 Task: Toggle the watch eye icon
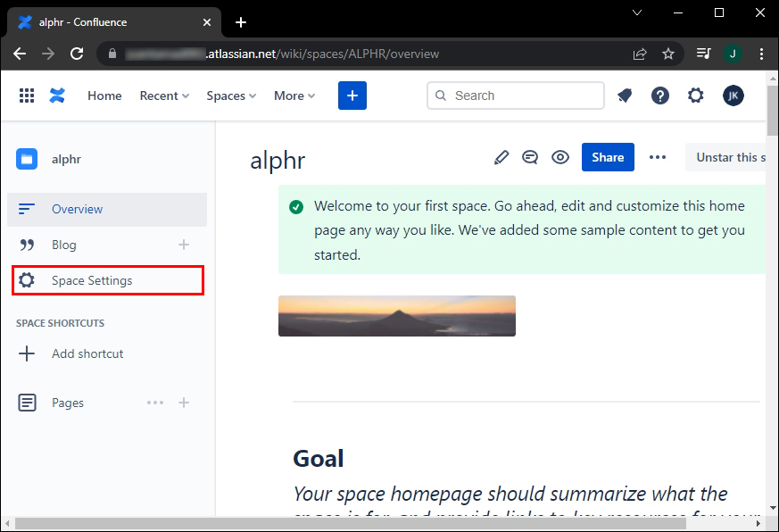click(560, 158)
